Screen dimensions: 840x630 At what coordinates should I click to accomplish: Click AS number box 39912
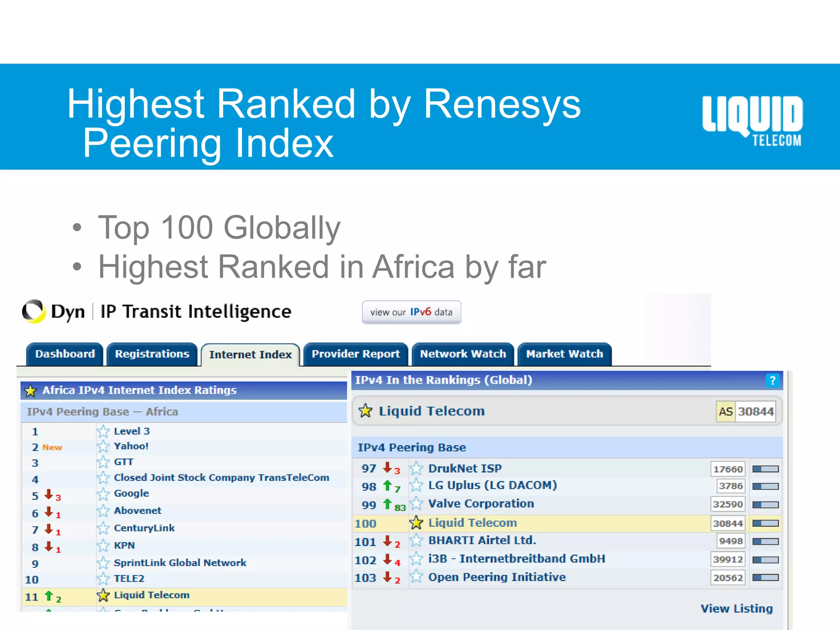pyautogui.click(x=728, y=559)
